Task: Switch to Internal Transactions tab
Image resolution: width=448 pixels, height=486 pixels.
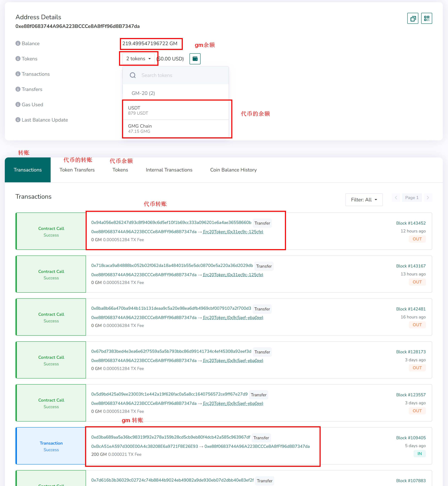Action: (x=169, y=170)
